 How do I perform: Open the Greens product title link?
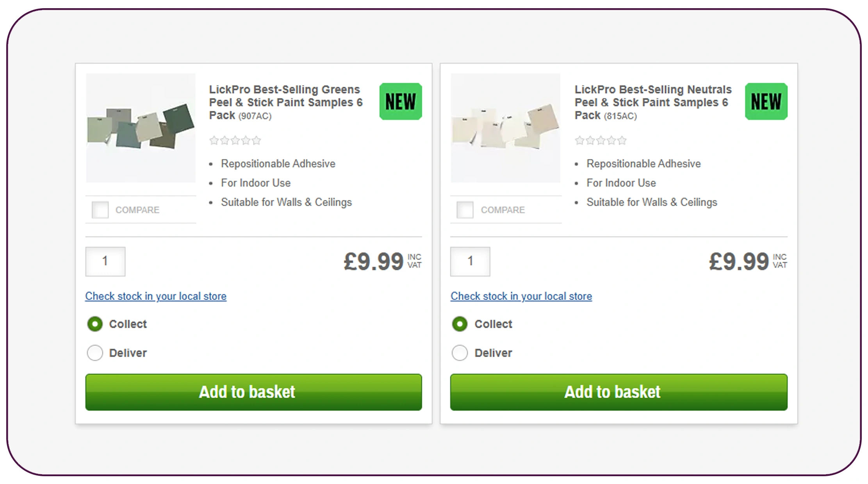(x=285, y=102)
